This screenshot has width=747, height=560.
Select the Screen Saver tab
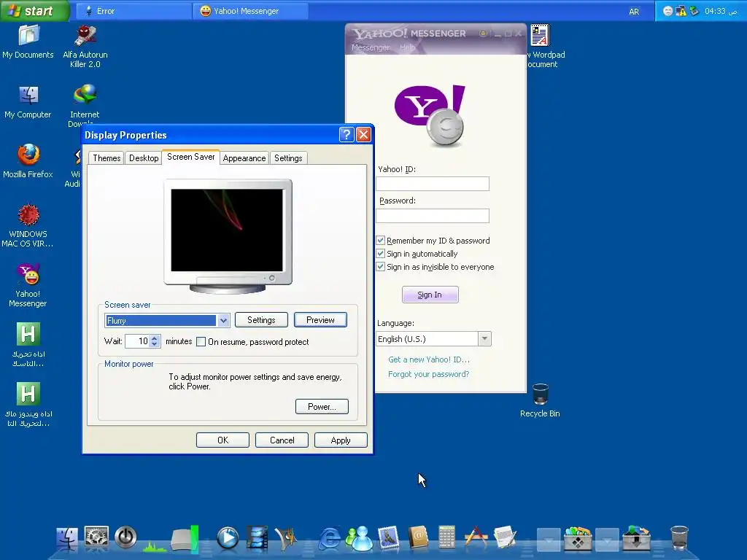coord(190,157)
